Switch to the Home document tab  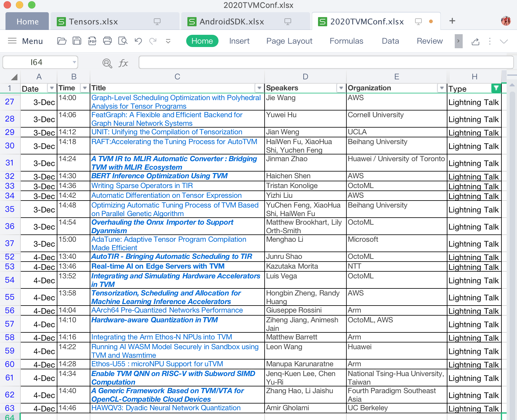(27, 21)
